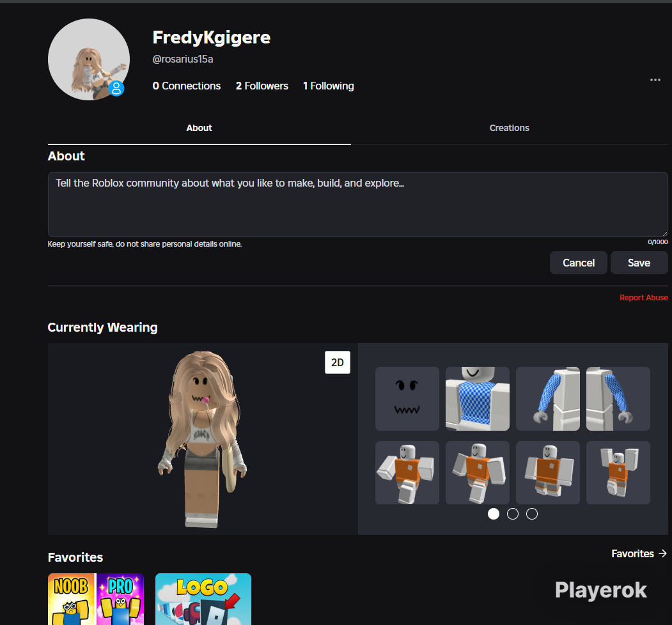Open the second orange walking animation item

478,472
